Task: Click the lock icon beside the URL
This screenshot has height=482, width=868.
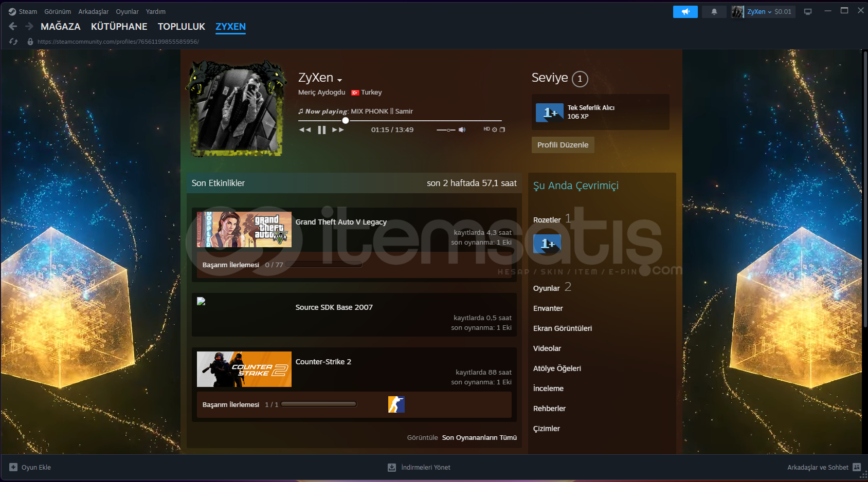Action: [30, 42]
